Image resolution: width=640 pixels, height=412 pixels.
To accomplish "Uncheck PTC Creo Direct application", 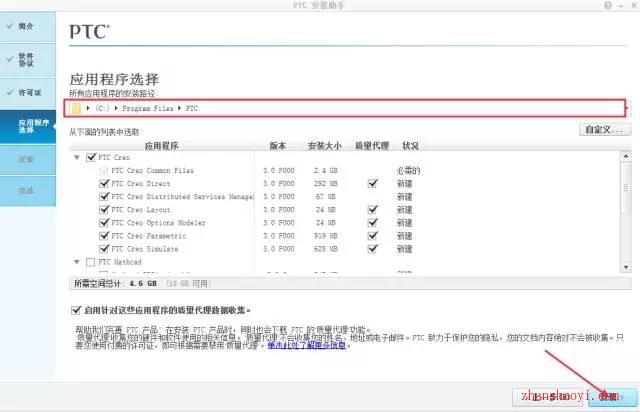I will pyautogui.click(x=104, y=183).
